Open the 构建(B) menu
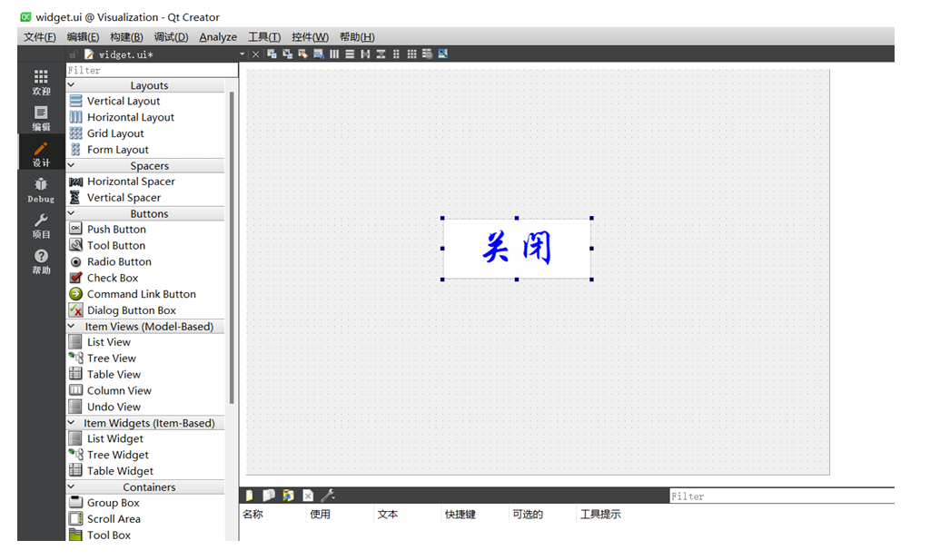The image size is (930, 560). pyautogui.click(x=126, y=36)
